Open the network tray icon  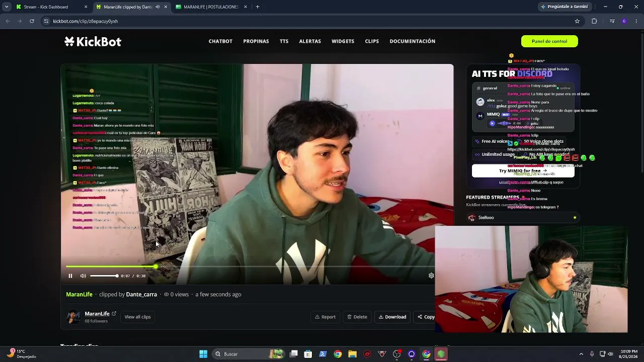click(x=603, y=354)
